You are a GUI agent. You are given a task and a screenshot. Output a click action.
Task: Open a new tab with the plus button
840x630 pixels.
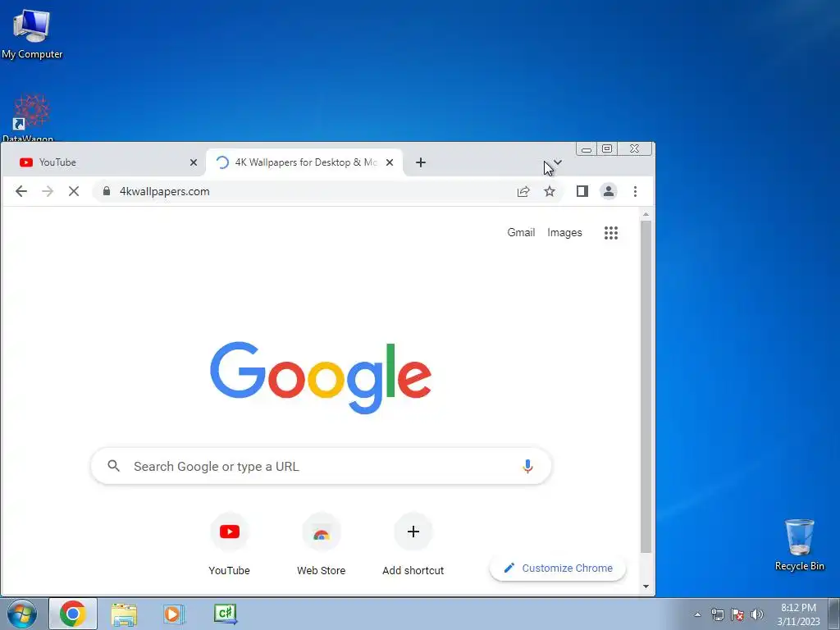click(x=421, y=162)
